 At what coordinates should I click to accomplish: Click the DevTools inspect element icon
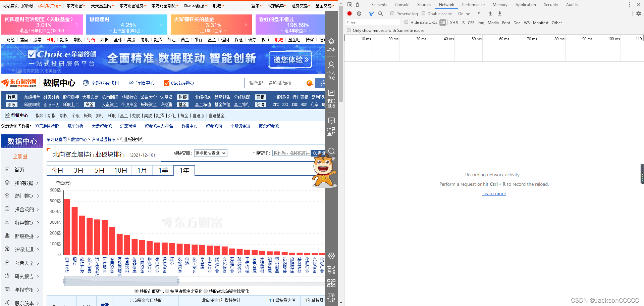350,5
